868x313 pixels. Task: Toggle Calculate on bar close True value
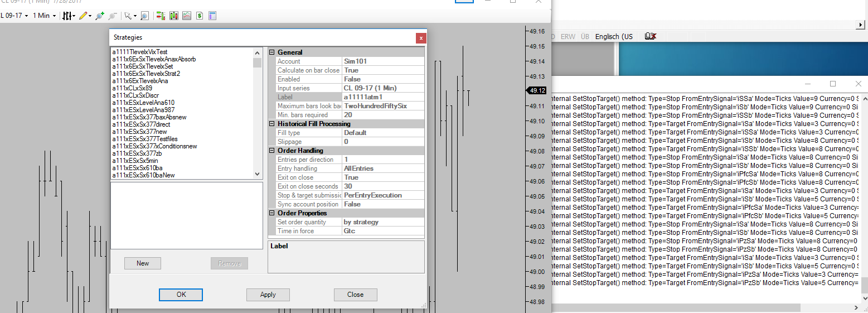point(383,70)
